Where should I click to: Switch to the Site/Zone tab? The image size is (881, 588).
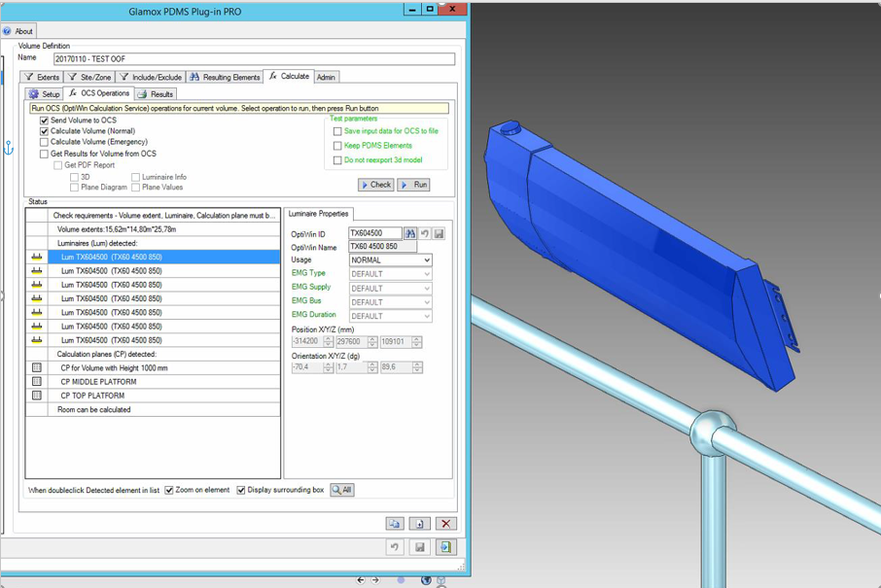coord(89,77)
